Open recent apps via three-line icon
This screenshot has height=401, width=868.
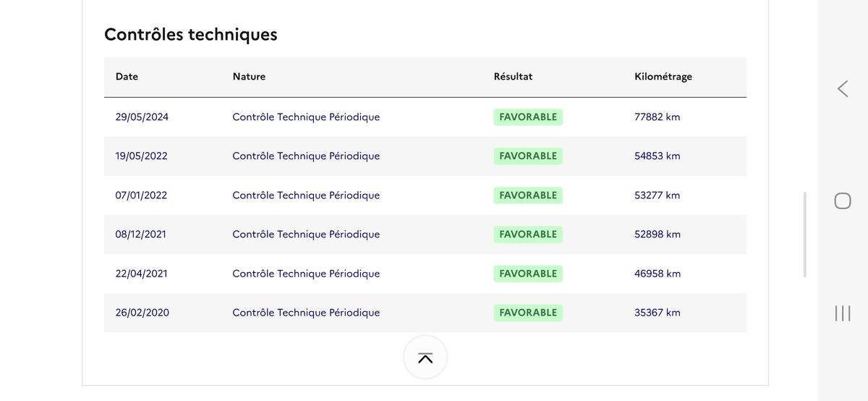(x=843, y=313)
